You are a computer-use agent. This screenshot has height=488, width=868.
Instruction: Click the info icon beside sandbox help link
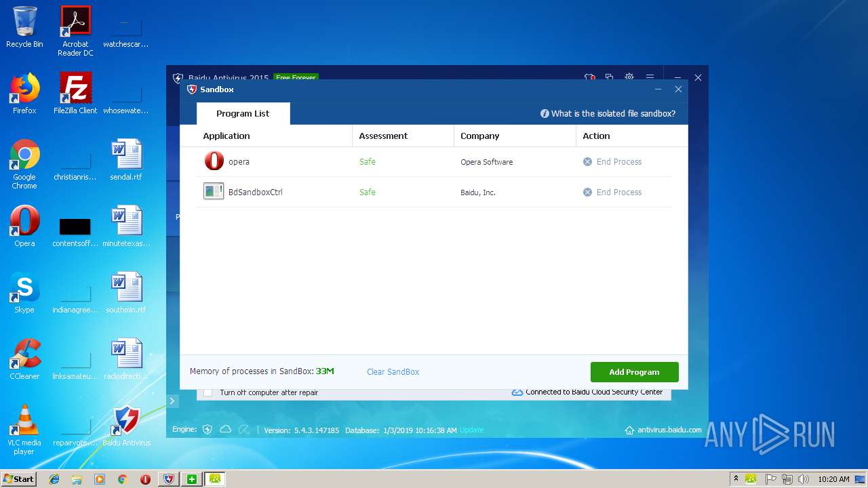click(545, 114)
